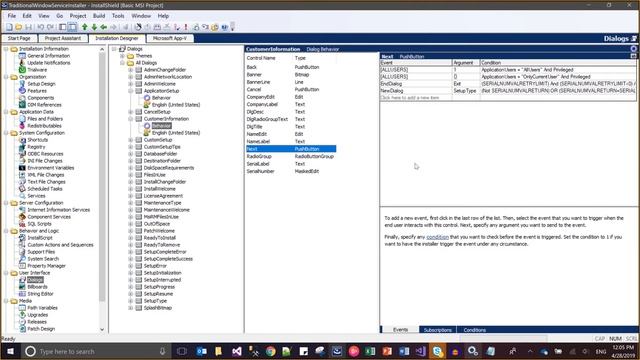The width and height of the screenshot is (640, 360).
Task: Click the green up arrow toolbar icon
Action: 84,27
